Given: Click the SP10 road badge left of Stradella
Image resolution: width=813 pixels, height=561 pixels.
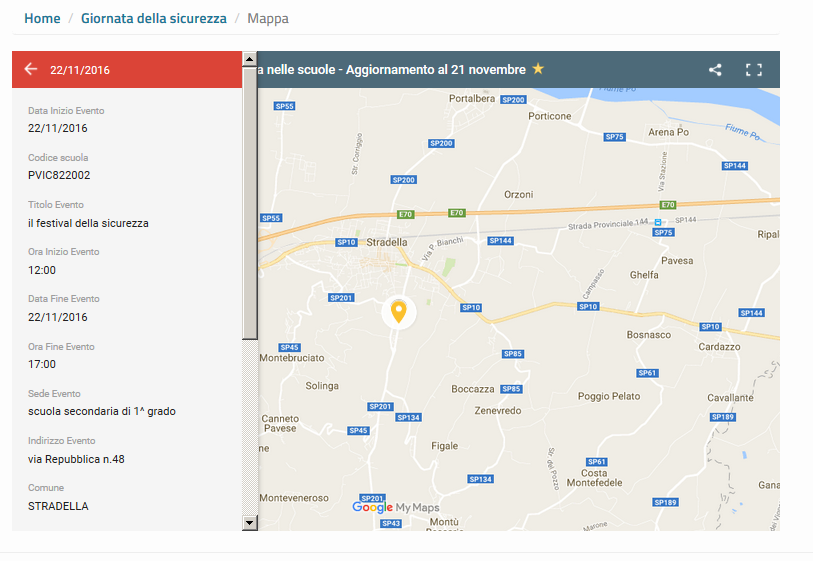Looking at the screenshot, I should 347,242.
